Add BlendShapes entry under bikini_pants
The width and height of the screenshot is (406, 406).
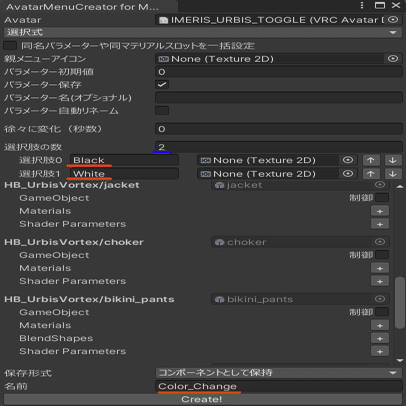pos(380,338)
